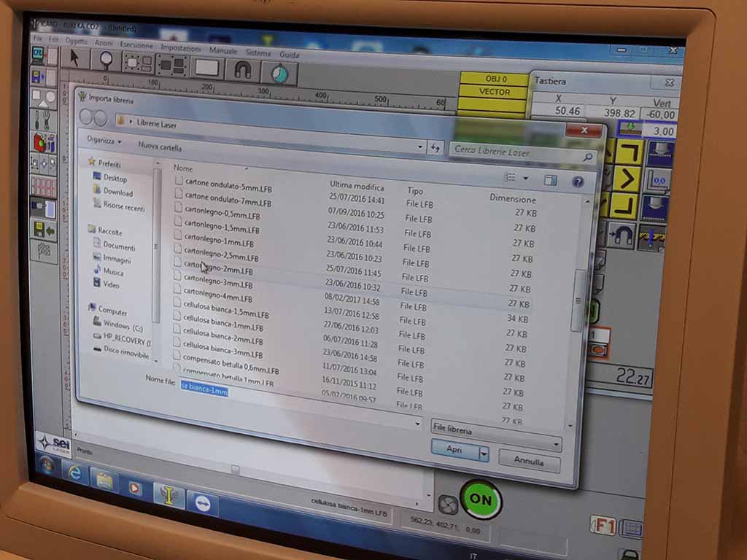Click the Nome column header

click(183, 168)
